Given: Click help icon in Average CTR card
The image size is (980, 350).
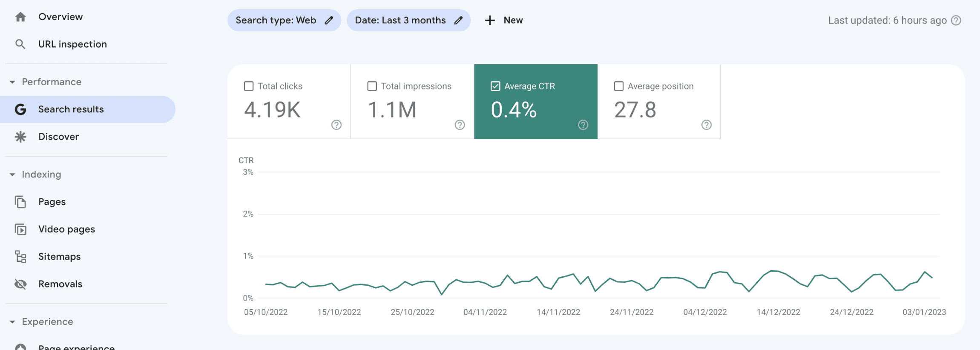Looking at the screenshot, I should pos(583,125).
